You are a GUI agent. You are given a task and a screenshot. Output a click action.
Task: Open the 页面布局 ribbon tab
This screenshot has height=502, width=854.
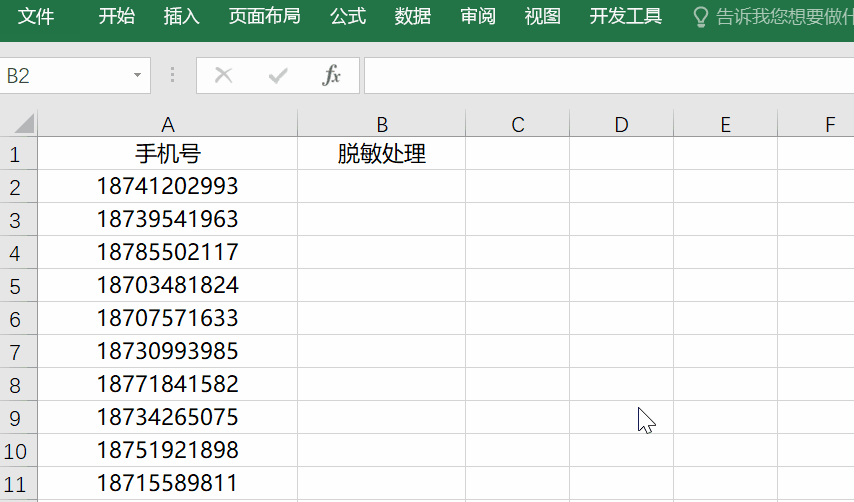264,17
